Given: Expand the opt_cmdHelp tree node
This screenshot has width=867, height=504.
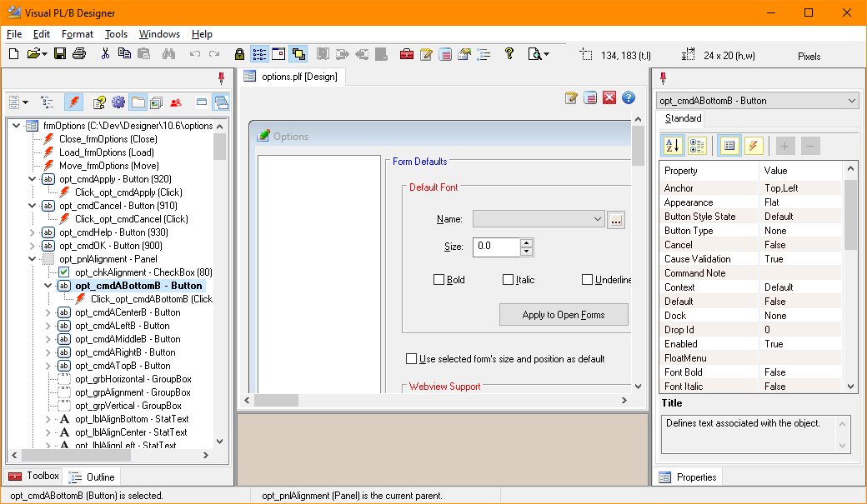Looking at the screenshot, I should tap(33, 232).
